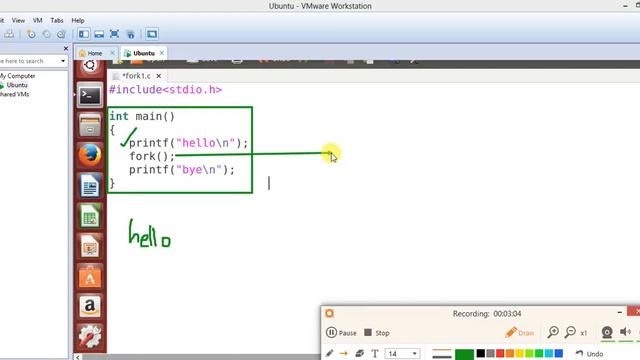Select the text annotation tool
640x360 pixels.
click(375, 353)
